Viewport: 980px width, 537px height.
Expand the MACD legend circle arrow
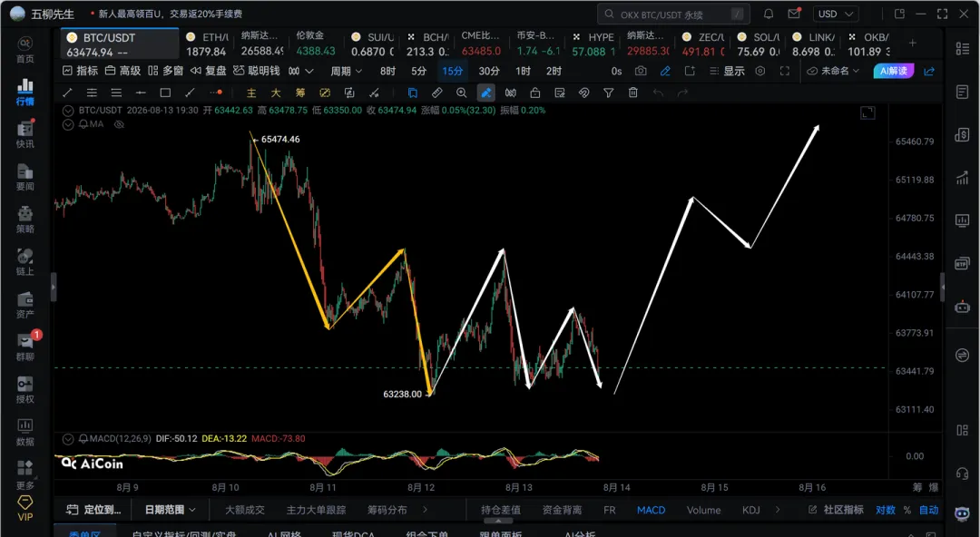click(68, 439)
